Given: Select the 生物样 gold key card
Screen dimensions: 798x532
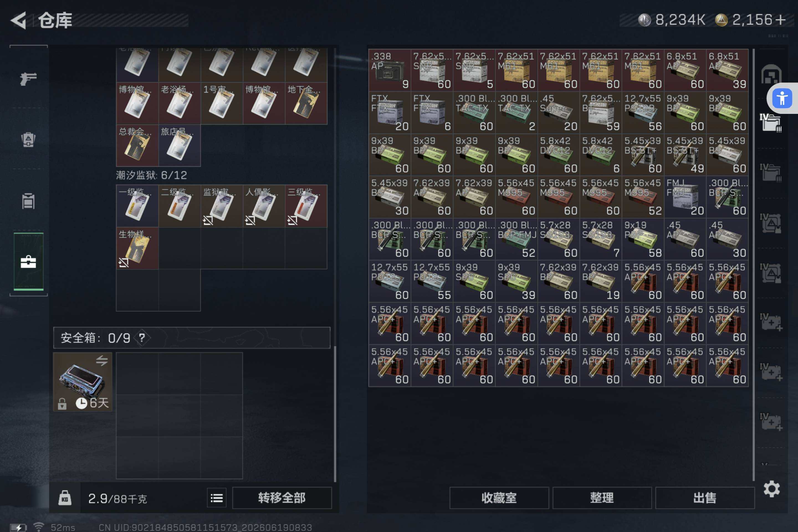Looking at the screenshot, I should [x=137, y=248].
